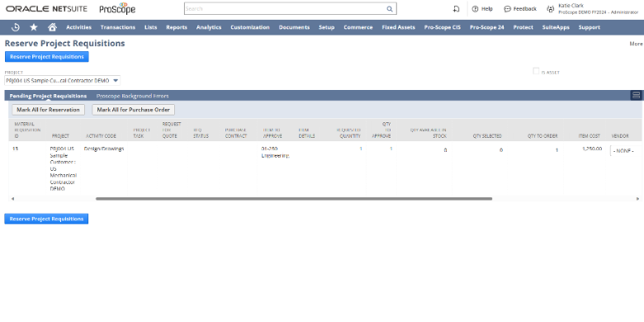Click the role switch icon beside Katie Clark
Image resolution: width=644 pixels, height=322 pixels.
551,8
